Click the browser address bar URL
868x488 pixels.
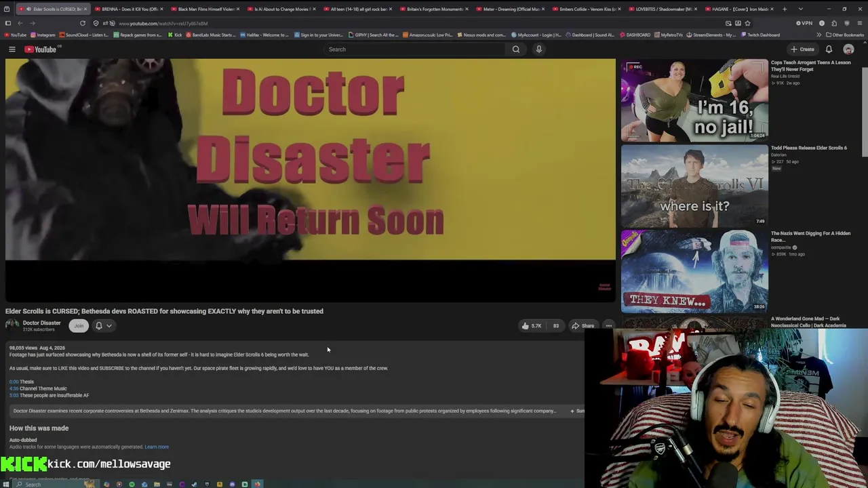pos(163,23)
